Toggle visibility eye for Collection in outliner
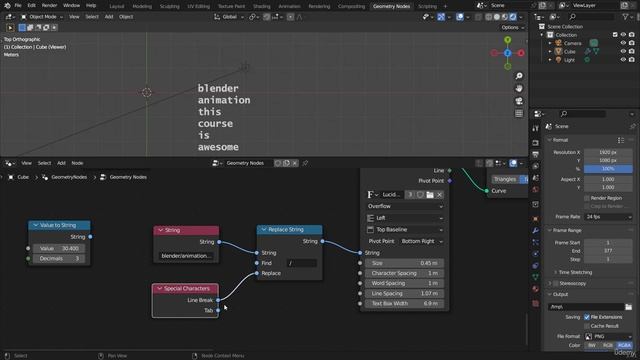This screenshot has height=360, width=640. point(623,35)
